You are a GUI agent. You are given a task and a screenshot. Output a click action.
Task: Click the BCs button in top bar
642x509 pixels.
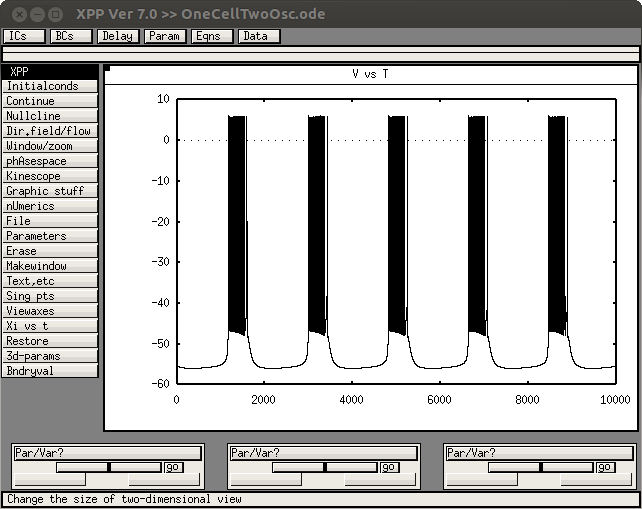pos(70,36)
